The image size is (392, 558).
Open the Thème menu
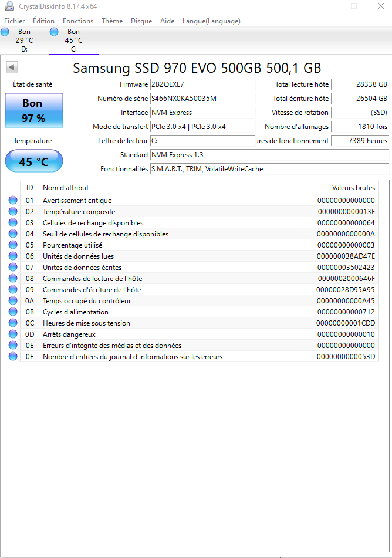tap(112, 21)
